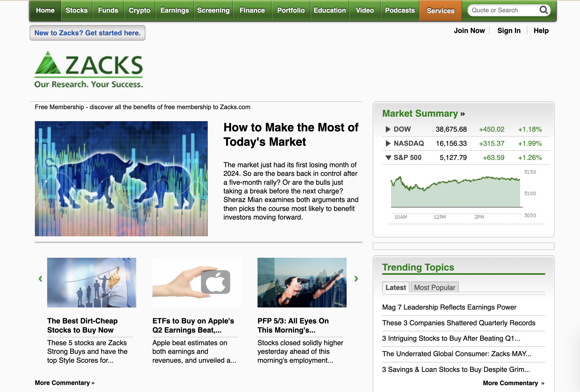
Task: Click 'These 5 stocks are Zacks' summary
Action: click(x=87, y=351)
